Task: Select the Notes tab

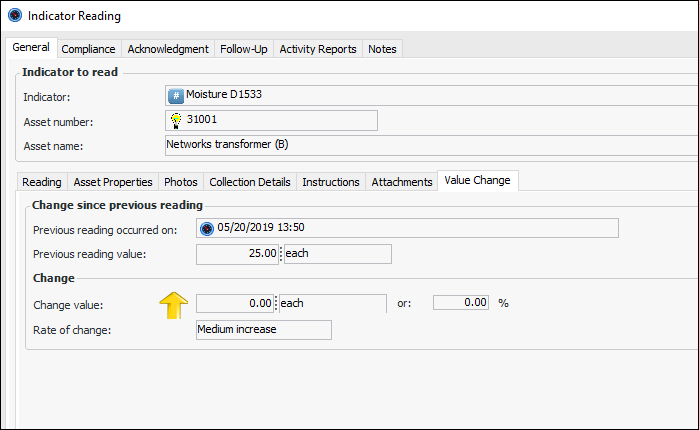Action: pos(382,49)
